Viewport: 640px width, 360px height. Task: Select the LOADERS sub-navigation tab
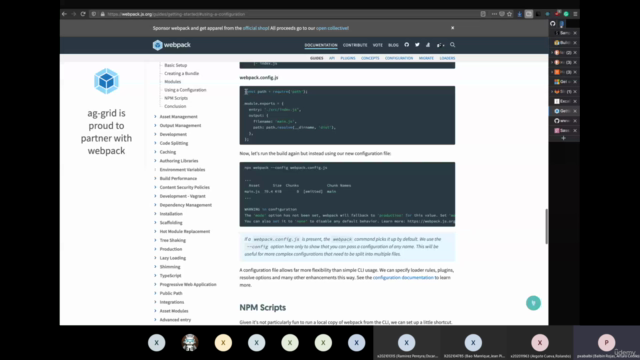point(447,58)
